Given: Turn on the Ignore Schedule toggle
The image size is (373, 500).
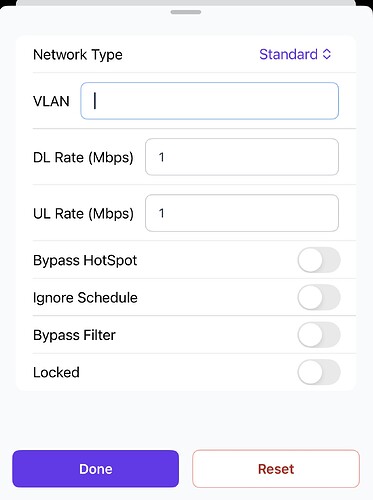Looking at the screenshot, I should 319,297.
